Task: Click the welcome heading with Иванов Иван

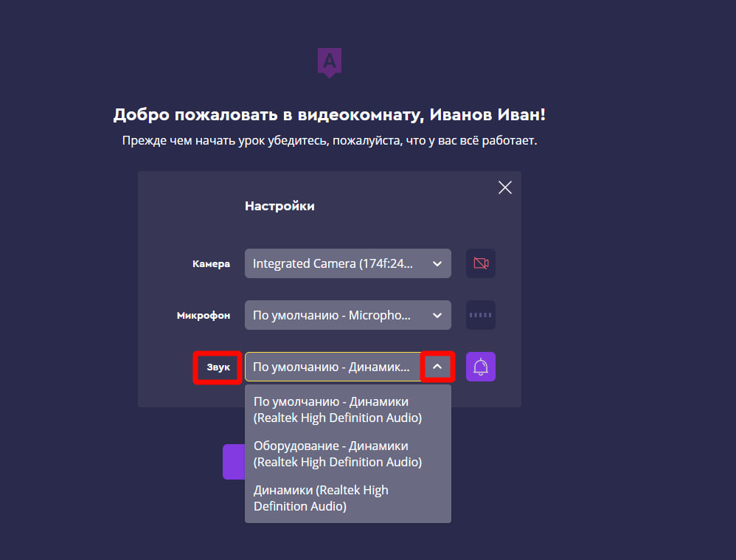Action: 330,114
